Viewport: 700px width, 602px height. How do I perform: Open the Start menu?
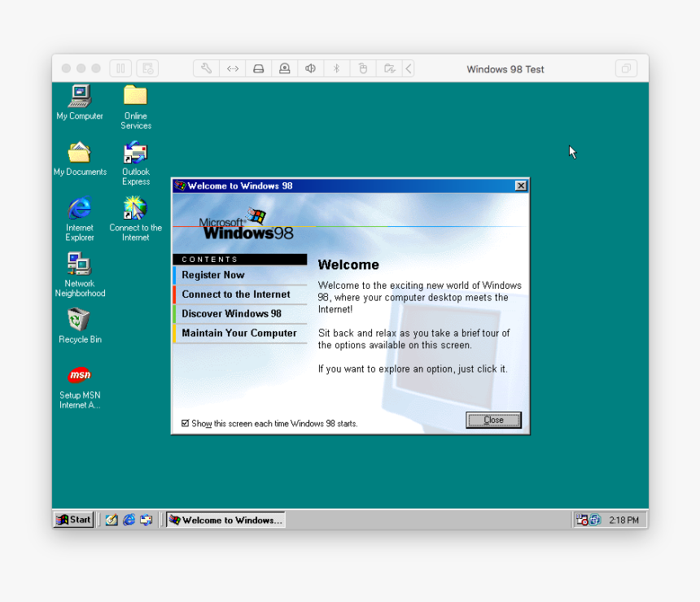click(x=74, y=520)
